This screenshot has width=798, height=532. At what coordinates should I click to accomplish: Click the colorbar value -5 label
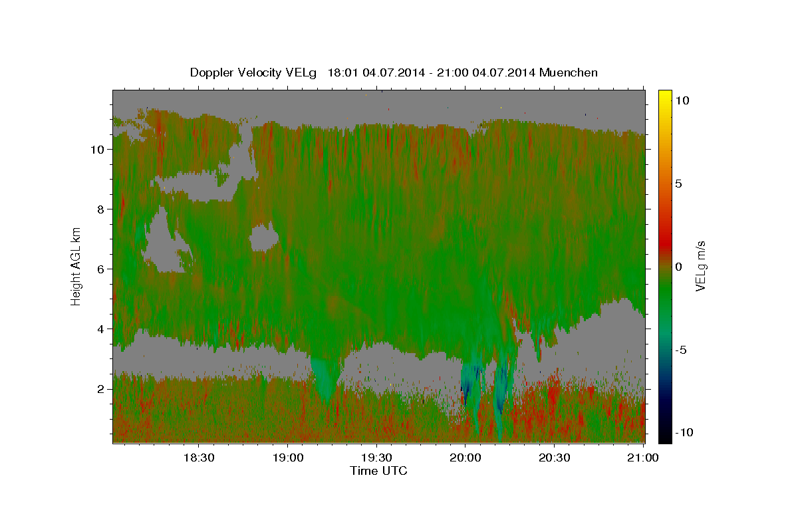[682, 350]
